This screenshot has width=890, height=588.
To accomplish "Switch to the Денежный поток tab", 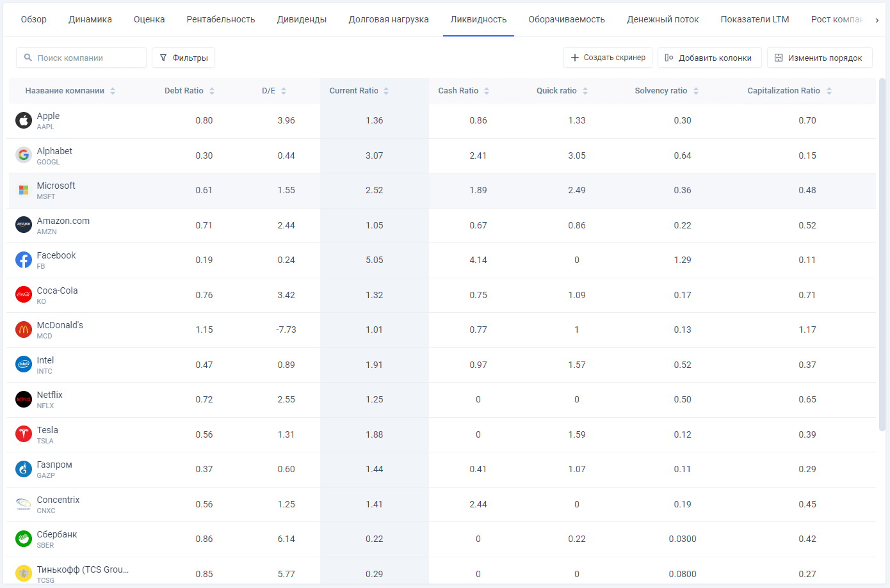I will pyautogui.click(x=663, y=19).
